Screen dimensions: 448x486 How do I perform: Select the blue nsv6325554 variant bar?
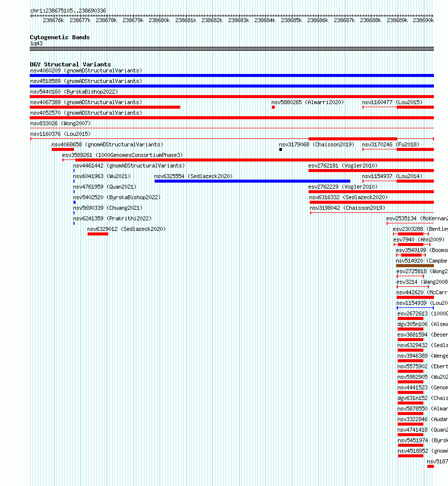tap(252, 181)
